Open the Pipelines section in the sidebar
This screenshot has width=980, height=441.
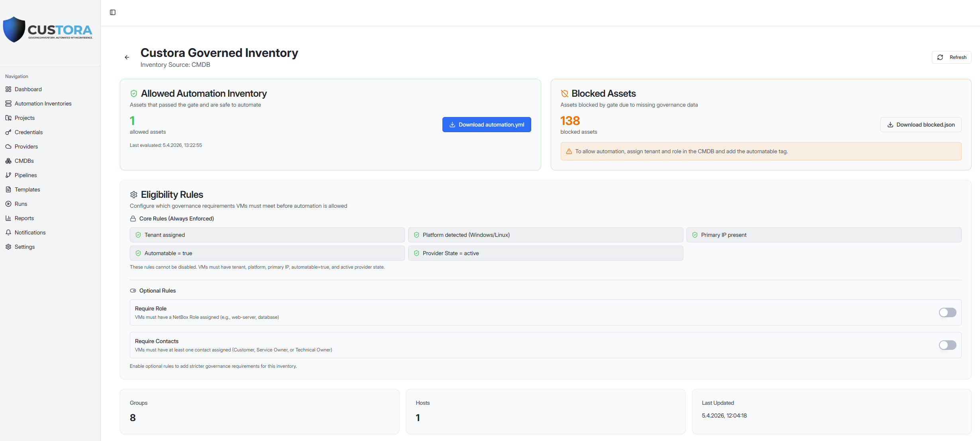25,175
